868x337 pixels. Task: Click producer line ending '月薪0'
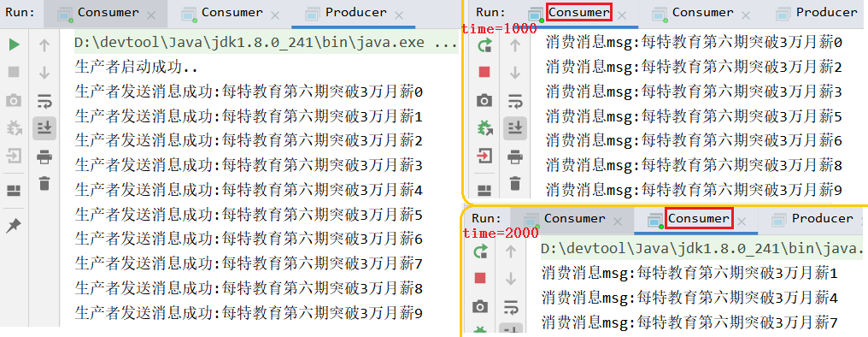(x=249, y=92)
